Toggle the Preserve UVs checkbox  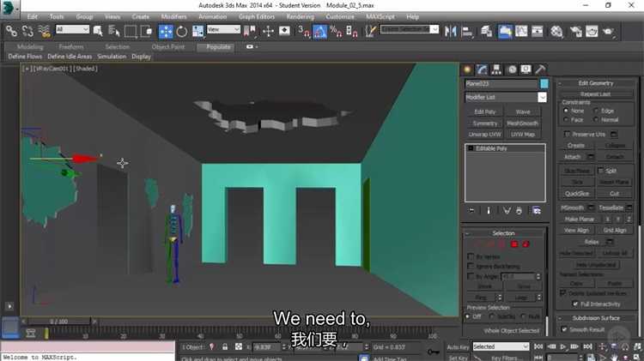pyautogui.click(x=567, y=135)
